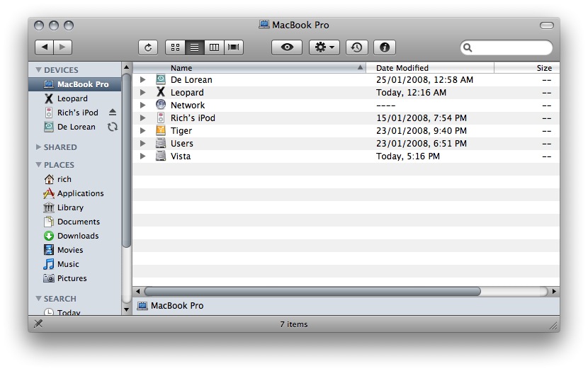Open Time Machine from the toolbar
The height and width of the screenshot is (371, 588).
pyautogui.click(x=356, y=47)
